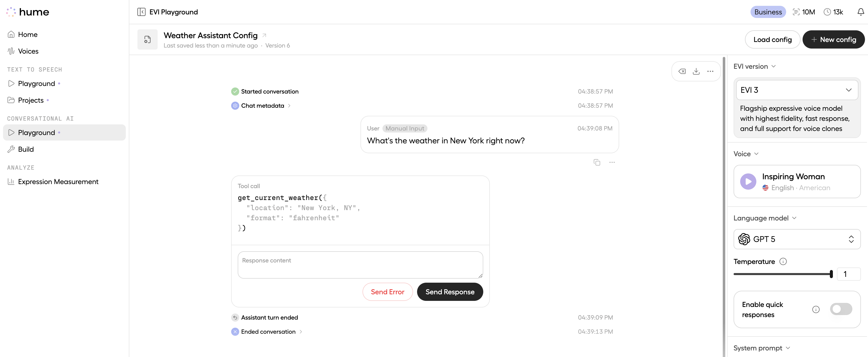868x357 pixels.
Task: Click Temperature info icon
Action: (x=783, y=262)
